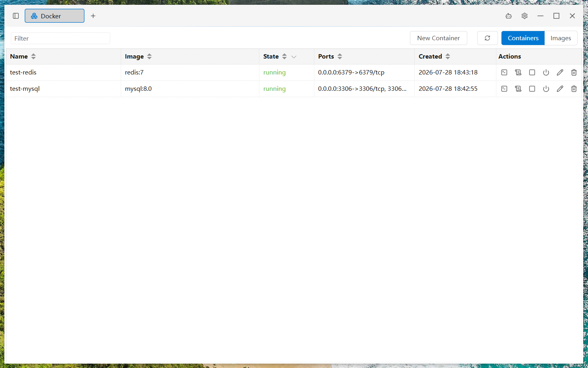
Task: Switch to the Images view
Action: point(561,38)
